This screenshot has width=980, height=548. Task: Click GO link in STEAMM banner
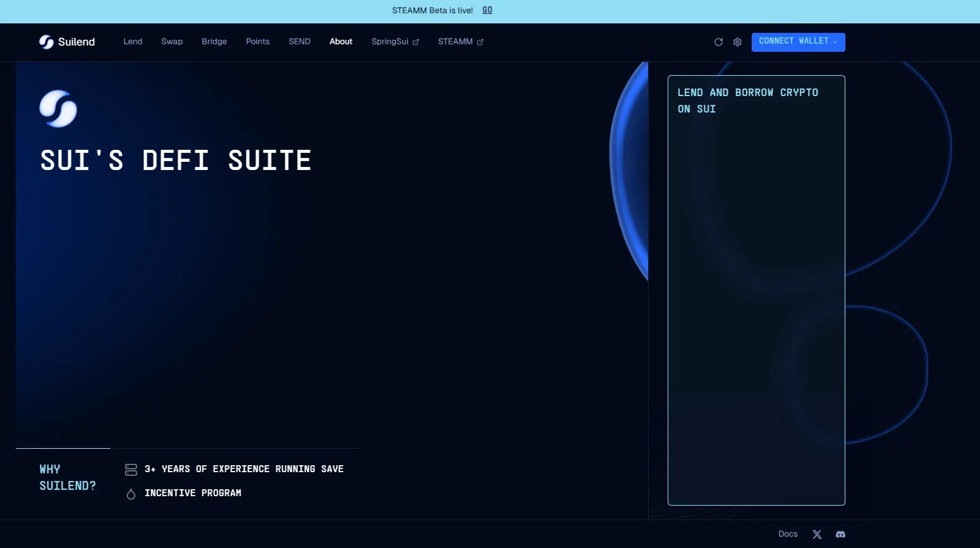click(487, 10)
